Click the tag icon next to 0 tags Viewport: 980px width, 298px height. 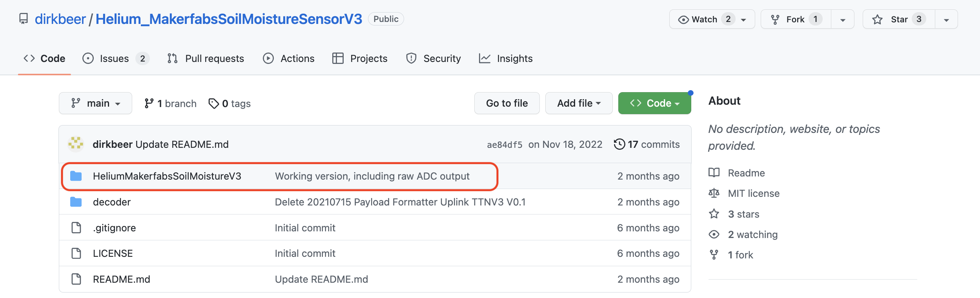[213, 104]
